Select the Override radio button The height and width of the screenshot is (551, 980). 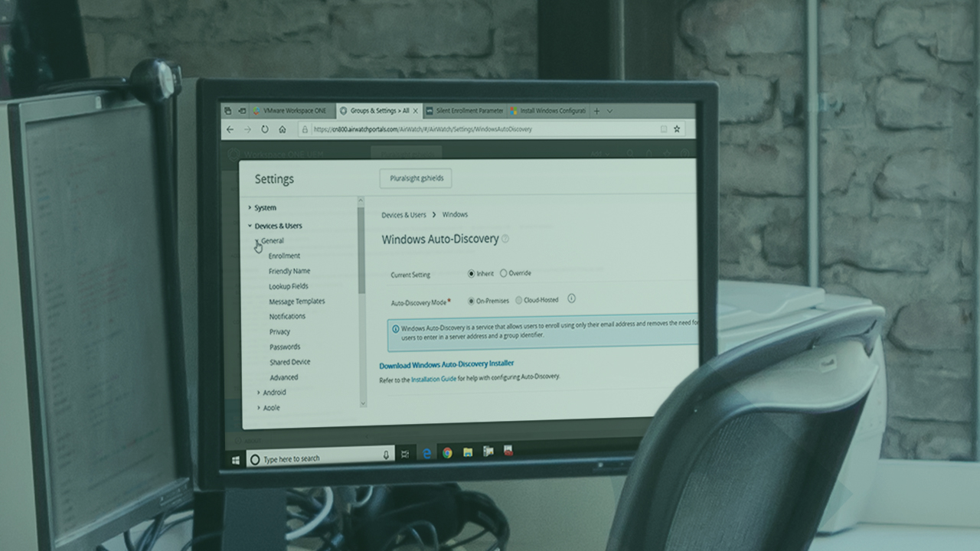coord(504,273)
